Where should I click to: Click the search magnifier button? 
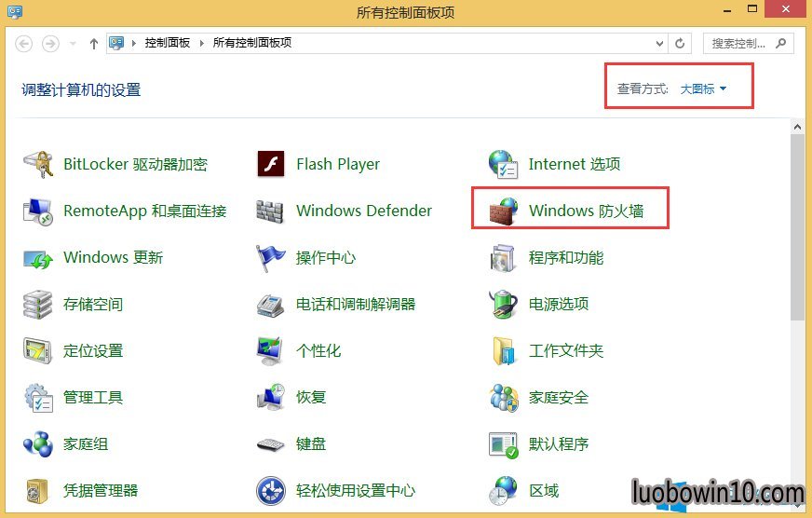pyautogui.click(x=781, y=44)
